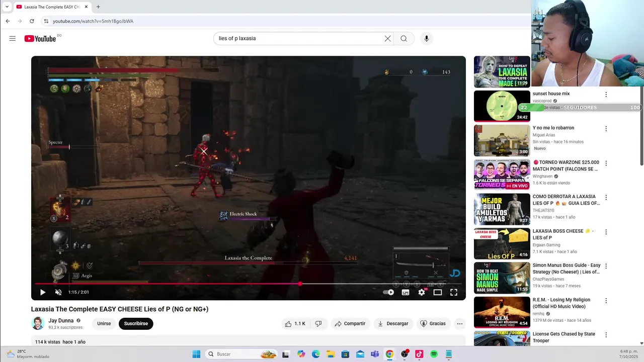Image resolution: width=644 pixels, height=362 pixels.
Task: Play the paused video
Action: (43, 292)
